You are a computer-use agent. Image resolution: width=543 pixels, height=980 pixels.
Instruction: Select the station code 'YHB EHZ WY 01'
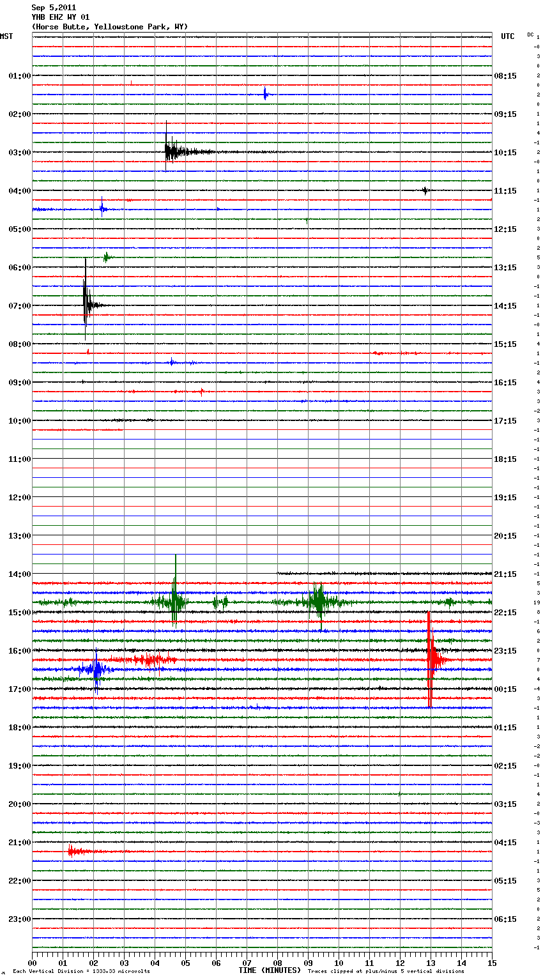[61, 17]
